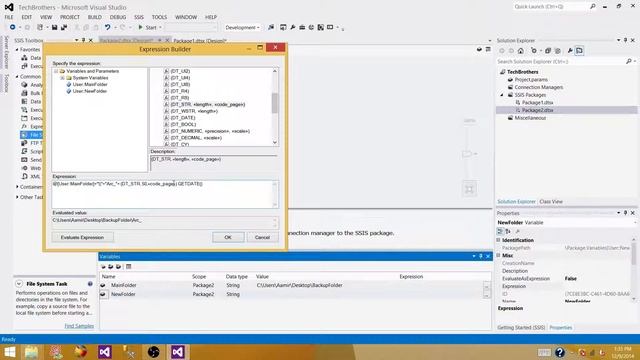The image size is (640, 360).
Task: Click the wrench icon in the main toolbar
Action: pos(293,27)
